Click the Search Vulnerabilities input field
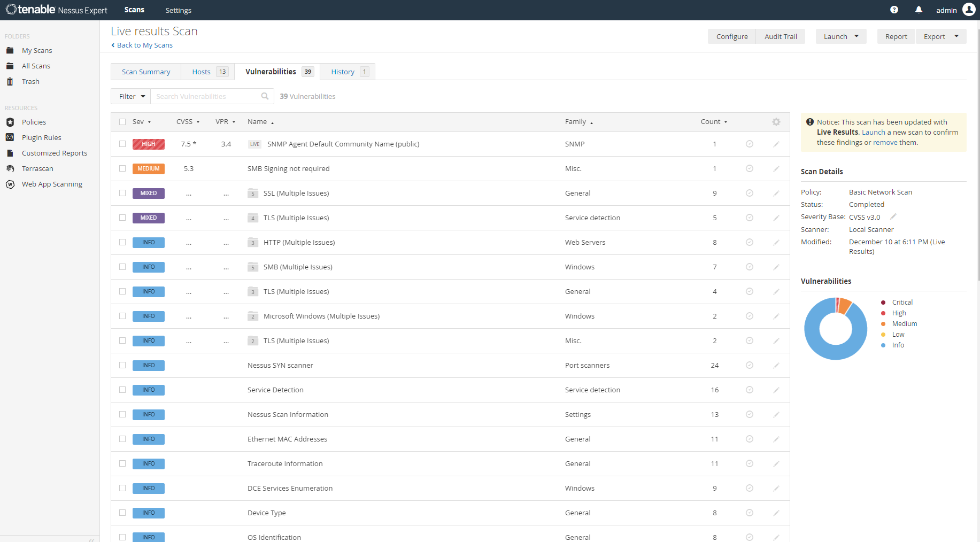This screenshot has width=980, height=542. (x=206, y=96)
